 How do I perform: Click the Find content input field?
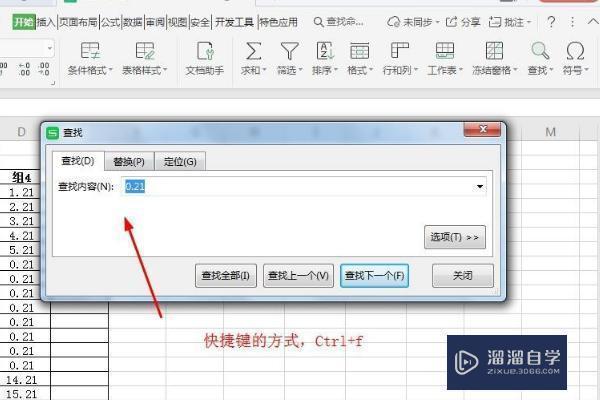point(304,187)
